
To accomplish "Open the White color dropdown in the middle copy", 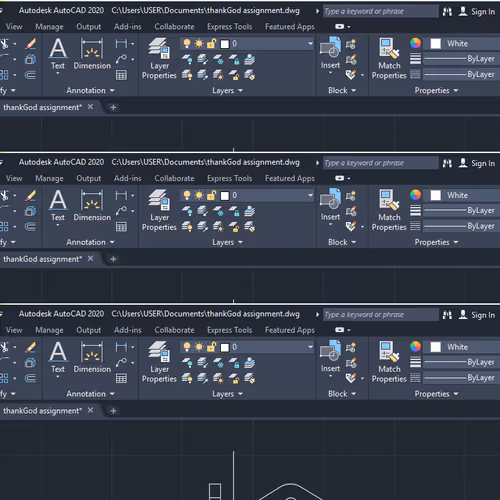I will point(462,195).
